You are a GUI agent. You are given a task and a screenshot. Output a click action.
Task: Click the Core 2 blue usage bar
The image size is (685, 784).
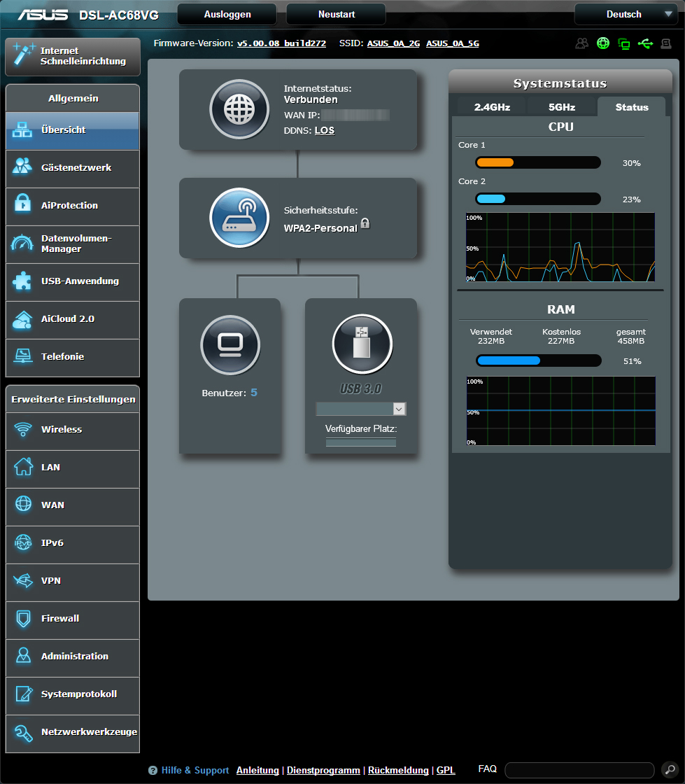537,199
